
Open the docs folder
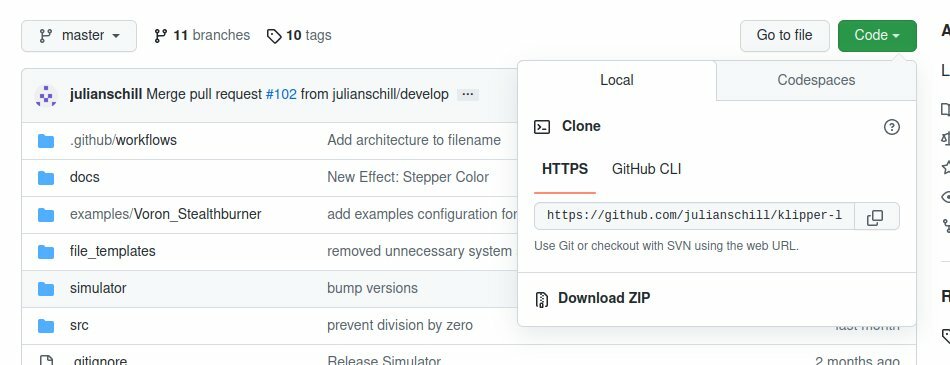[85, 178]
